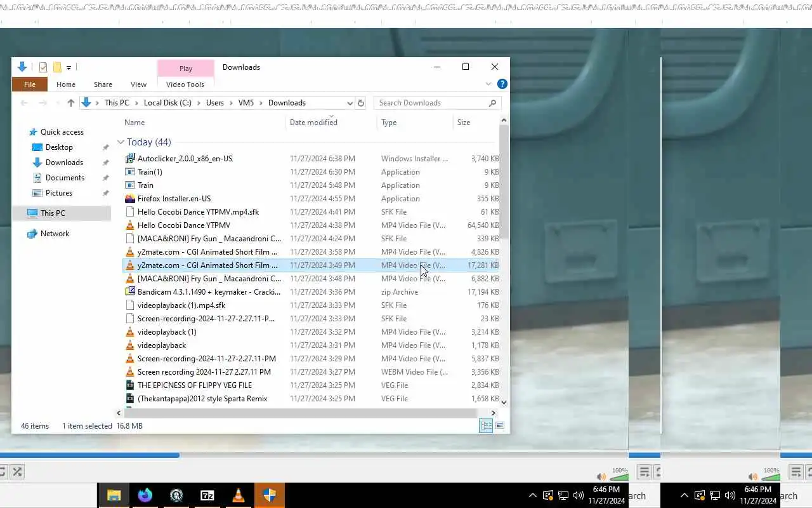
Task: Open Pictures in the navigation pane
Action: [x=59, y=193]
